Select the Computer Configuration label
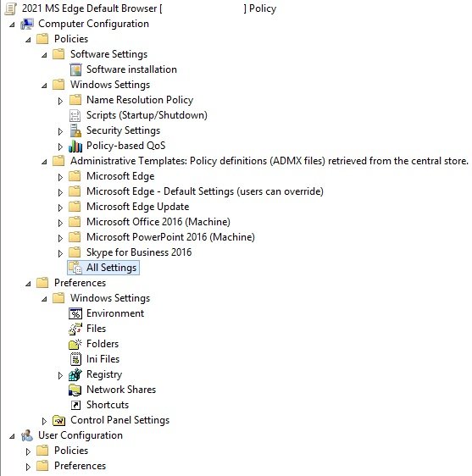This screenshot has height=476, width=472. click(93, 24)
